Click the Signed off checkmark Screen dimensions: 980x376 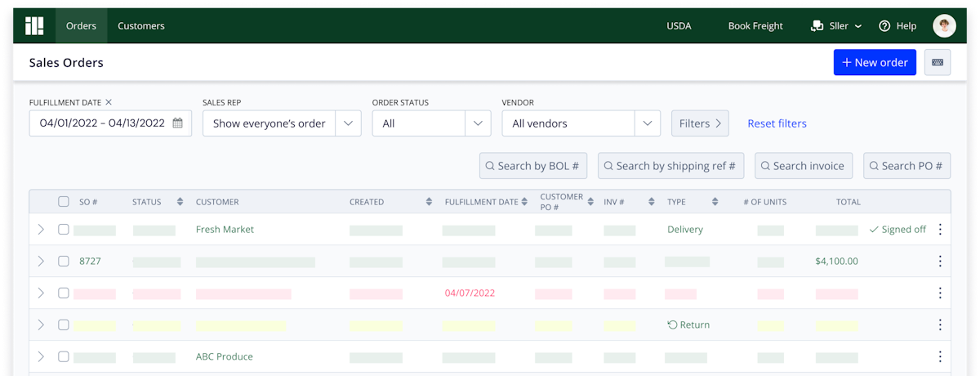(874, 230)
